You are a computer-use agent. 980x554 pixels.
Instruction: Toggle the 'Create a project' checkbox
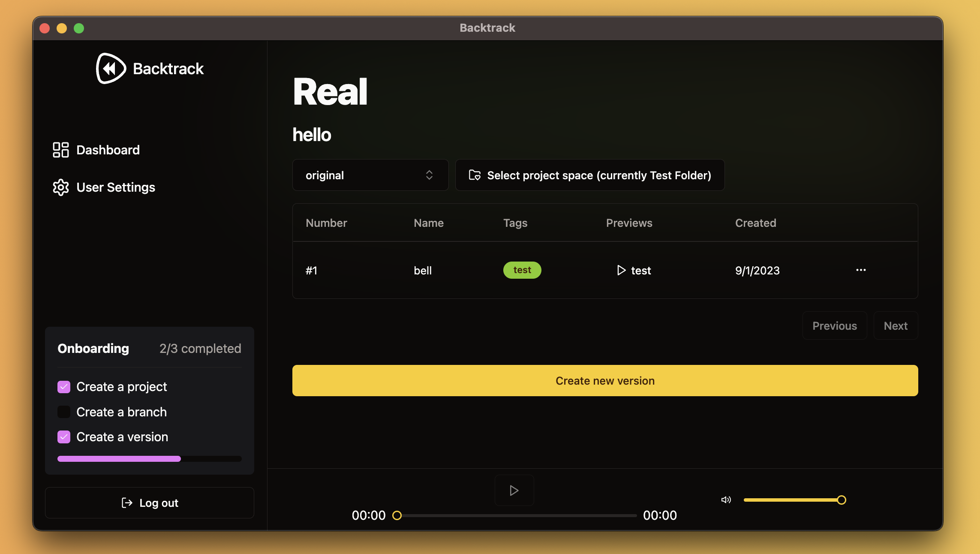point(65,386)
